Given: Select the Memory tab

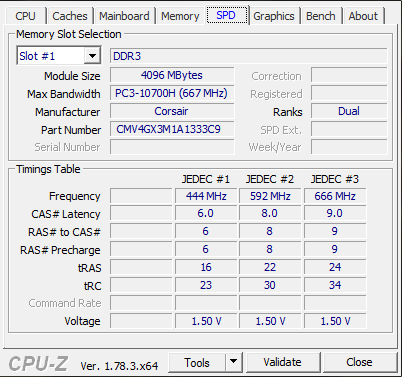Looking at the screenshot, I should click(x=180, y=16).
